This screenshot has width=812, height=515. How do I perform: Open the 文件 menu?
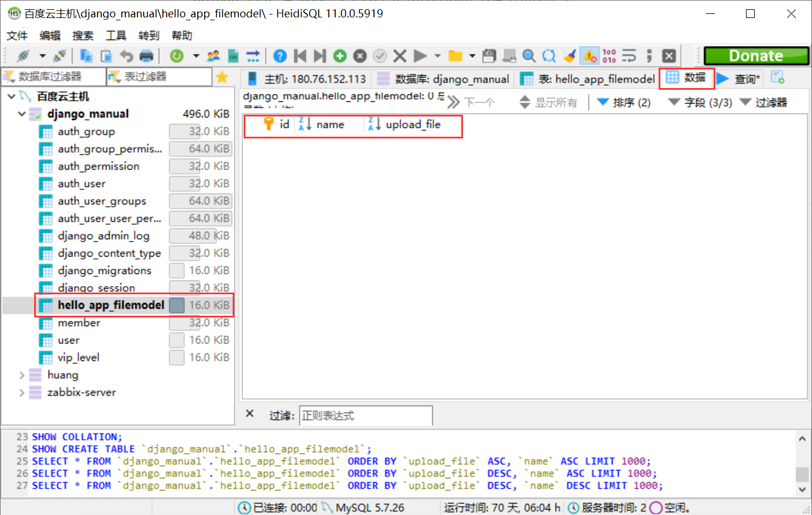pos(17,35)
